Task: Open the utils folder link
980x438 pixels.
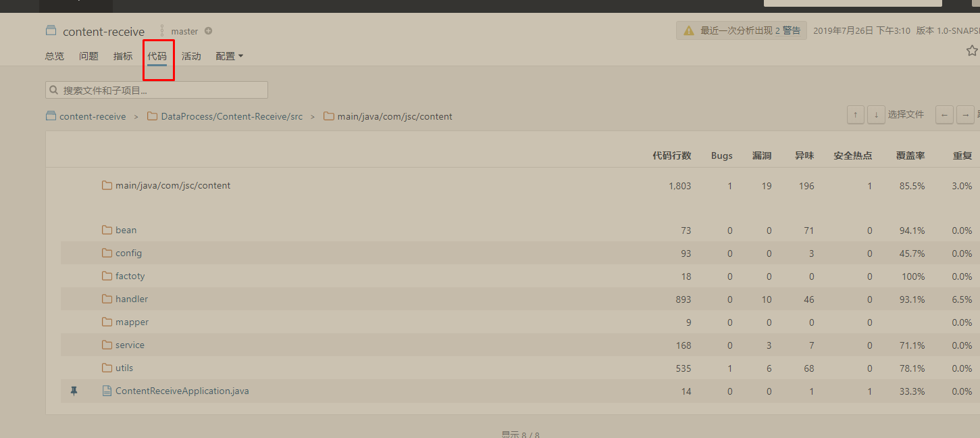Action: (x=124, y=368)
